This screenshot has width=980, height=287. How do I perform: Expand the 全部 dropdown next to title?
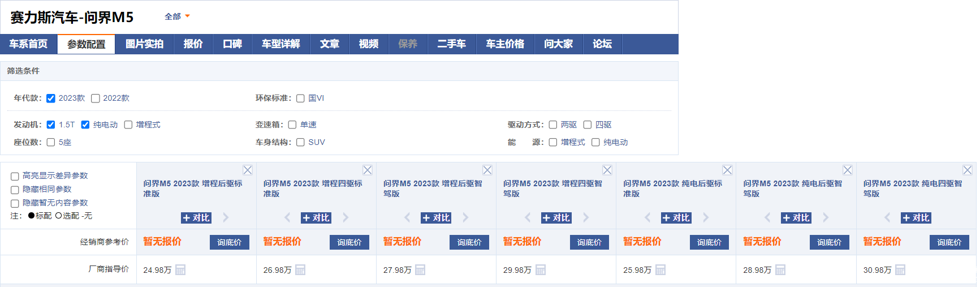tap(177, 16)
